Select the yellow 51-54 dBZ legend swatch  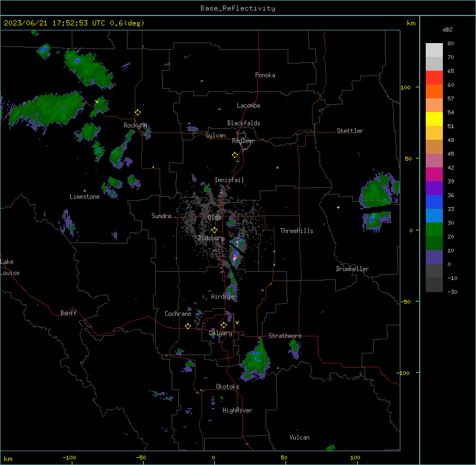pos(434,119)
